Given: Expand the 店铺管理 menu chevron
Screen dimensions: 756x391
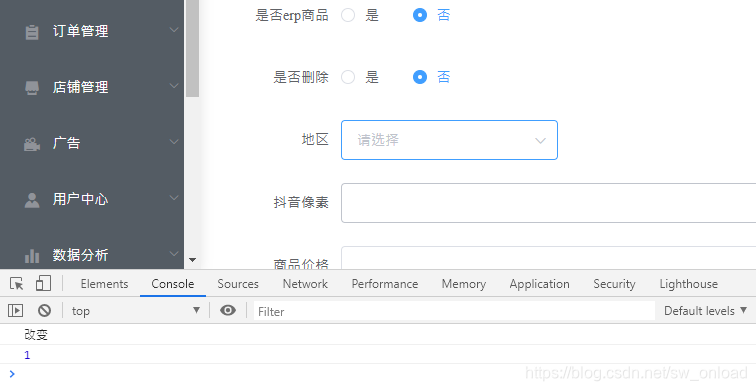Looking at the screenshot, I should pyautogui.click(x=174, y=86).
